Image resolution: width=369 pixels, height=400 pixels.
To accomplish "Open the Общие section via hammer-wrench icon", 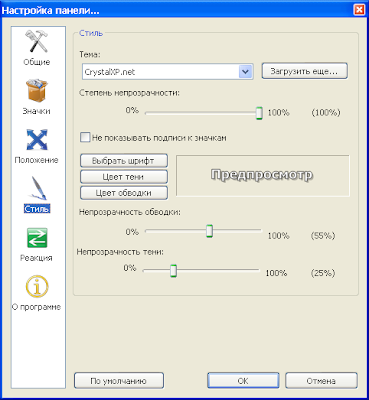I will pyautogui.click(x=37, y=41).
